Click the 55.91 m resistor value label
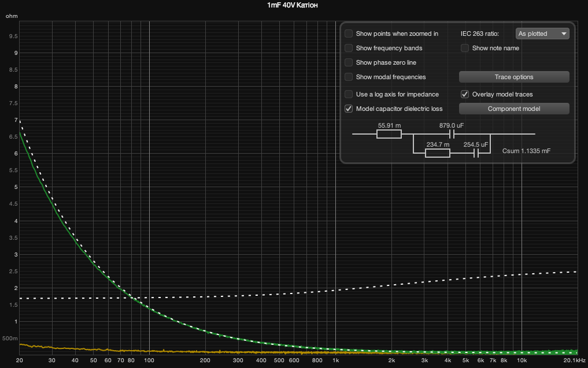The width and height of the screenshot is (588, 368). 389,125
